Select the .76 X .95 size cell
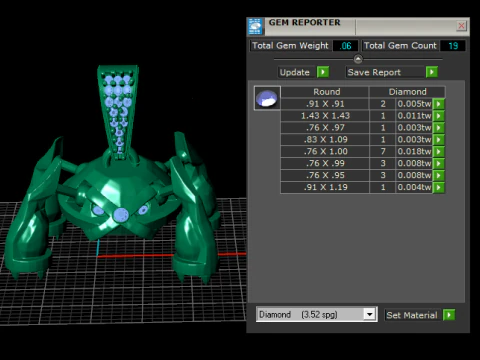Viewport: 480px width, 360px height. point(325,175)
